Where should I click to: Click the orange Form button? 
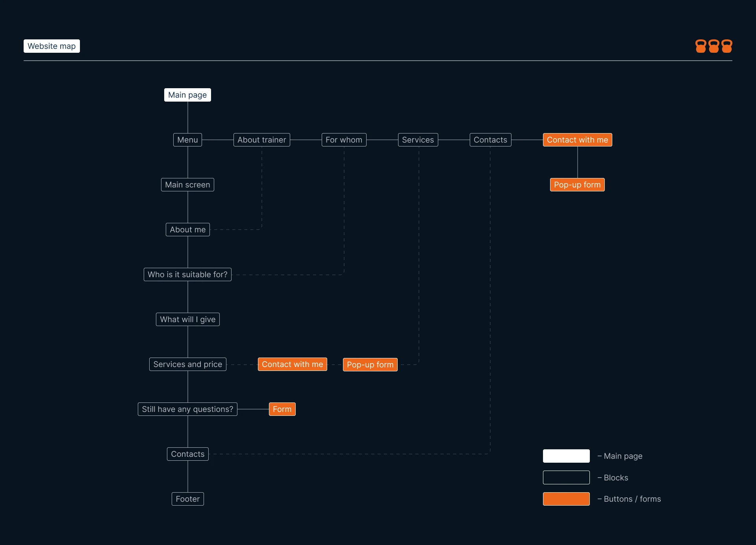(x=282, y=409)
